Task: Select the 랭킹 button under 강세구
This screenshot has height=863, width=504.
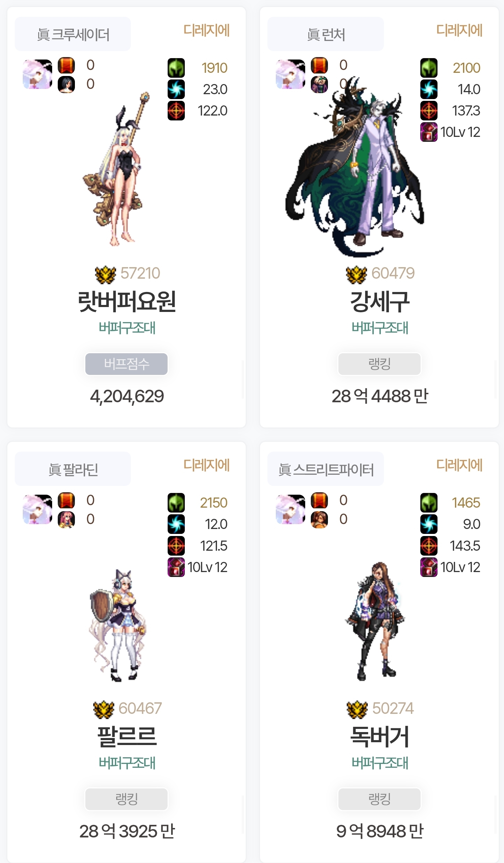Action: coord(379,364)
